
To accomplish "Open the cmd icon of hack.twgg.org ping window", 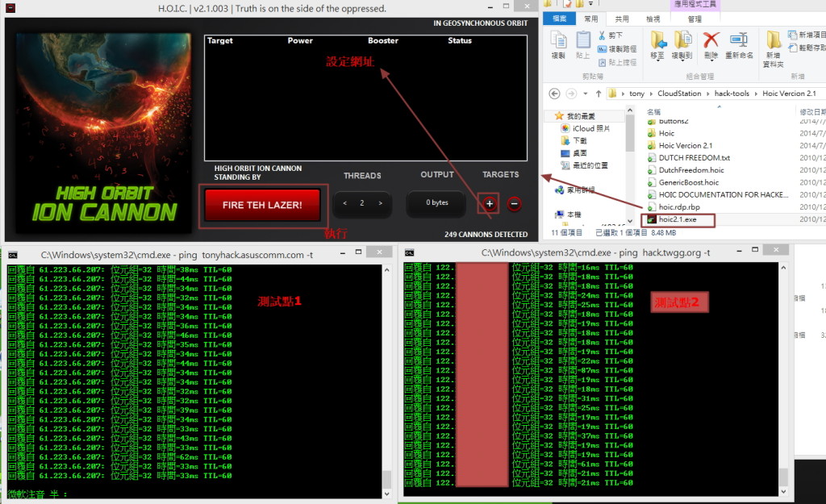I will [409, 252].
